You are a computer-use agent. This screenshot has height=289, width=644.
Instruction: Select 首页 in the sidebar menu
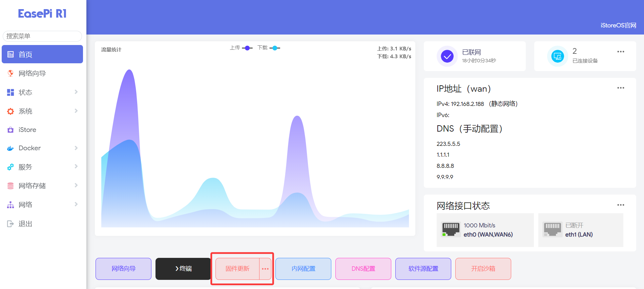42,54
